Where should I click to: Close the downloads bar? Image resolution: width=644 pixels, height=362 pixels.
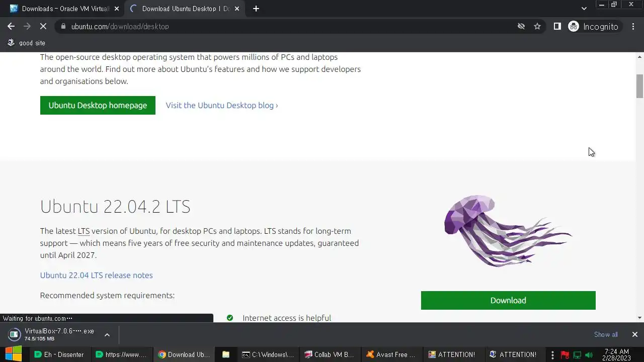click(634, 334)
